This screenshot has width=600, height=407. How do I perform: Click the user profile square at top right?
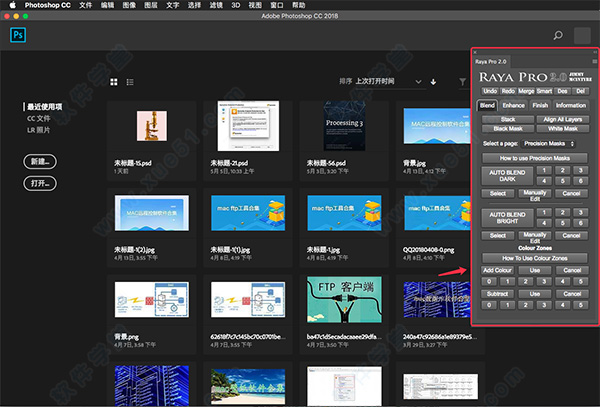(582, 36)
